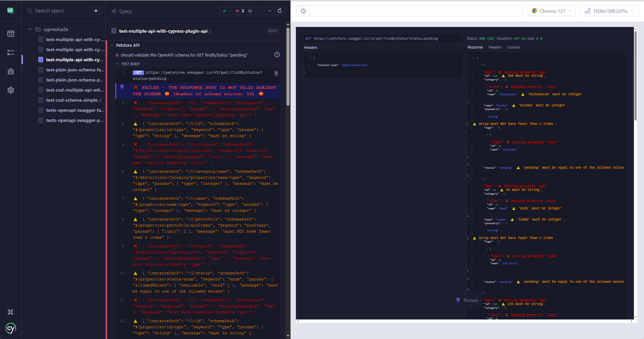The image size is (644, 339).
Task: Rerun all tests with the refresh icon
Action: [x=280, y=11]
